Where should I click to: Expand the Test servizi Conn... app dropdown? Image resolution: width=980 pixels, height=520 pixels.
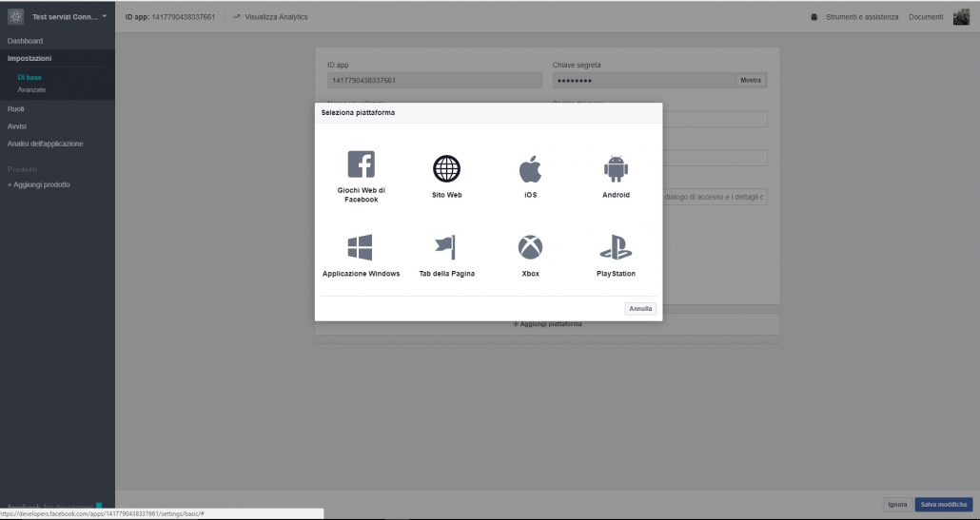coord(69,17)
